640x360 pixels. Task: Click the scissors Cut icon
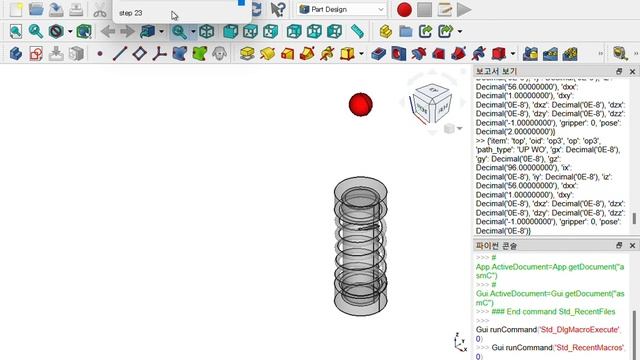(100, 9)
